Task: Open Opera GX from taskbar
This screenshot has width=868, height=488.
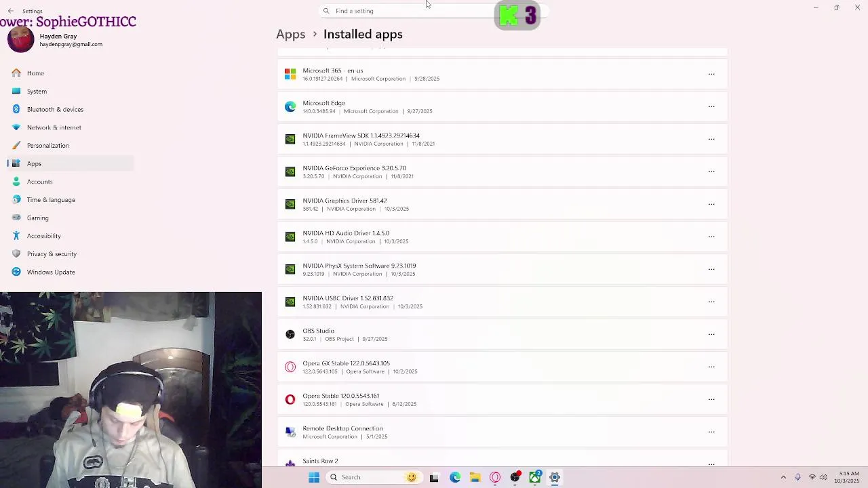Action: tap(495, 477)
